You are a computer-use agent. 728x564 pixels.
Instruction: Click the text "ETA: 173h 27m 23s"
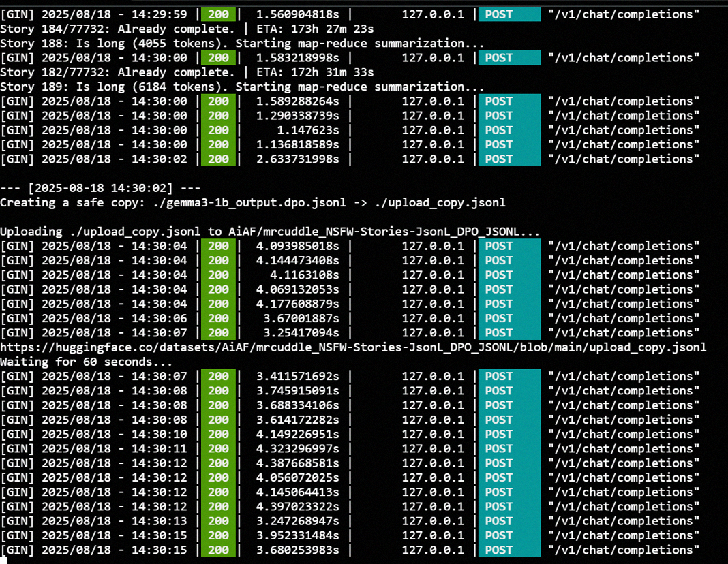[x=315, y=29]
